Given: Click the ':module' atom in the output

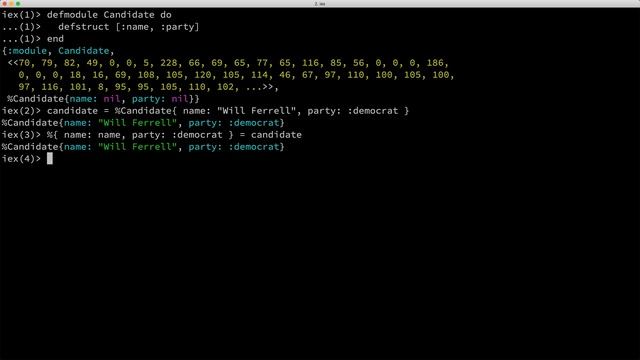Looking at the screenshot, I should pyautogui.click(x=27, y=51).
